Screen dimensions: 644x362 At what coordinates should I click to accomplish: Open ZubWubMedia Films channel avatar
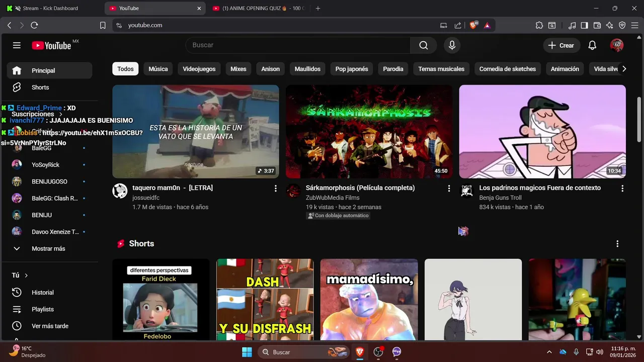point(293,191)
